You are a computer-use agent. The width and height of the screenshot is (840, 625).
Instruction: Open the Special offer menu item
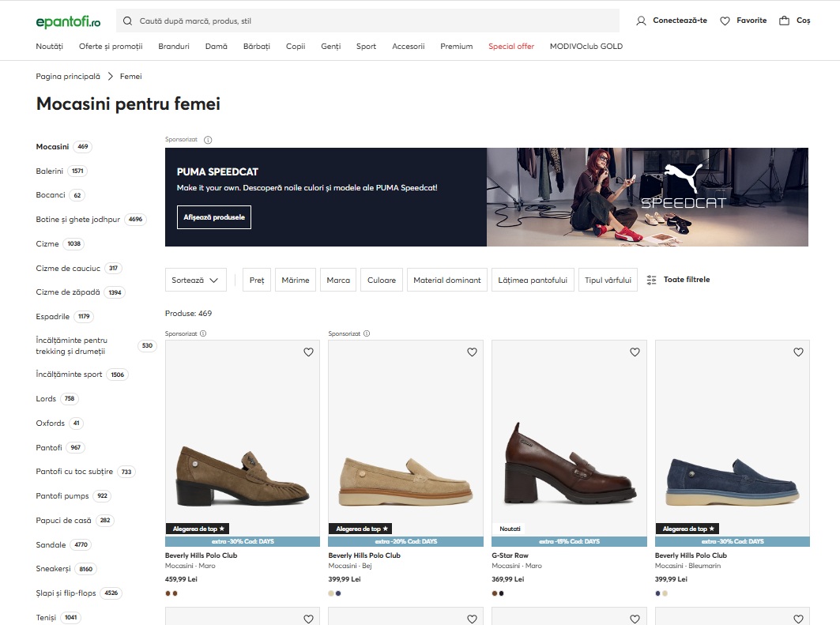tap(511, 46)
